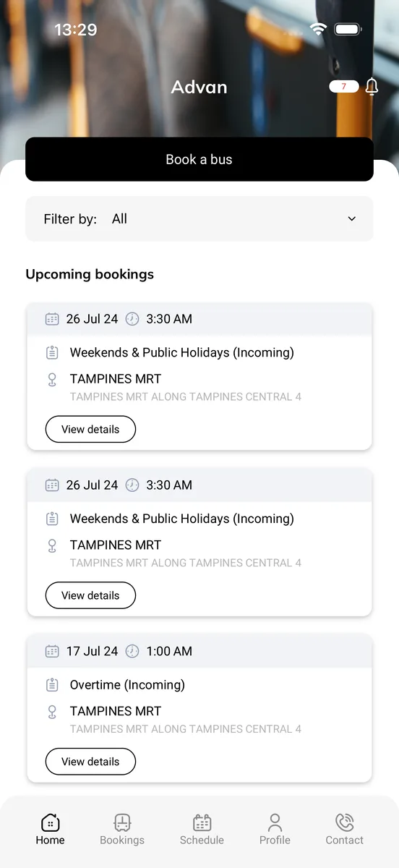Viewport: 399px width, 868px height.
Task: View details of the Overtime booking
Action: pyautogui.click(x=90, y=762)
